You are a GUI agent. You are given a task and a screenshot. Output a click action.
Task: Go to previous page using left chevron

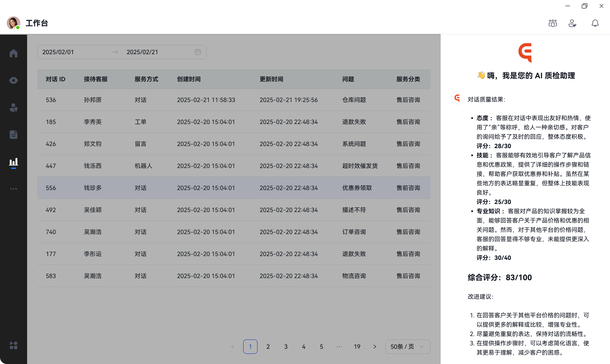(x=233, y=347)
